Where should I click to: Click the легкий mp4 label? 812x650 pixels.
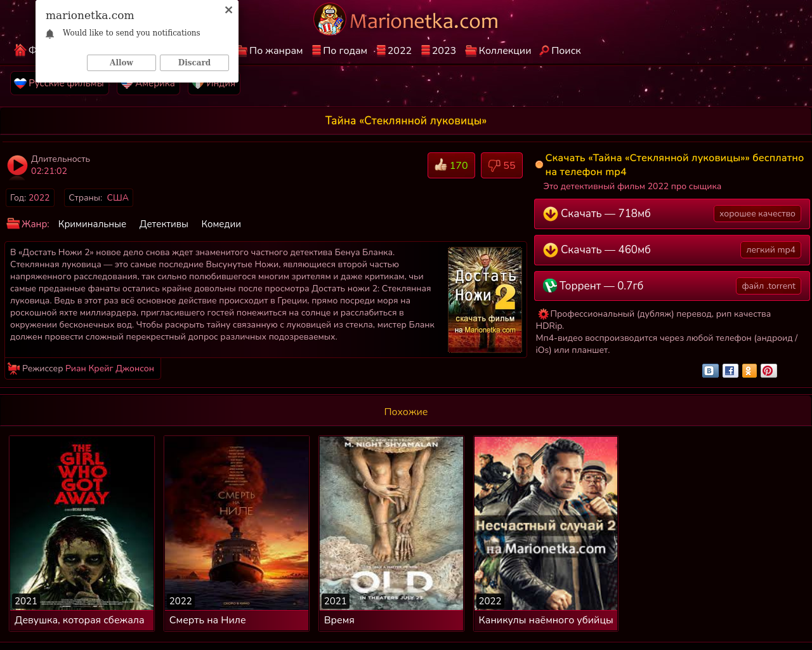coord(770,250)
